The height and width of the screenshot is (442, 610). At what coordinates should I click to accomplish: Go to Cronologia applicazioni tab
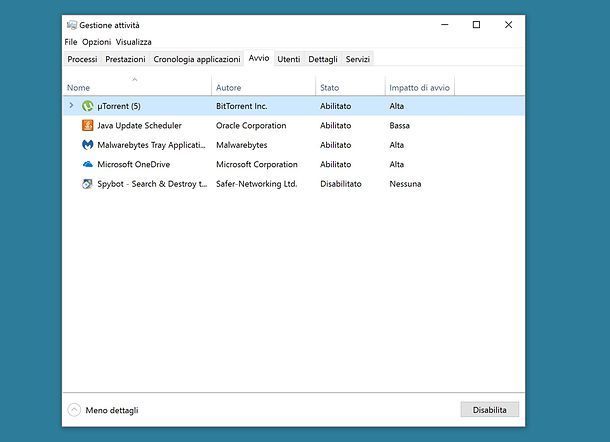197,59
